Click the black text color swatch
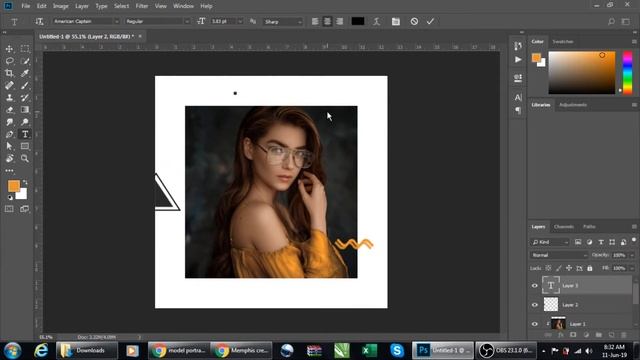640x360 pixels. pos(358,21)
